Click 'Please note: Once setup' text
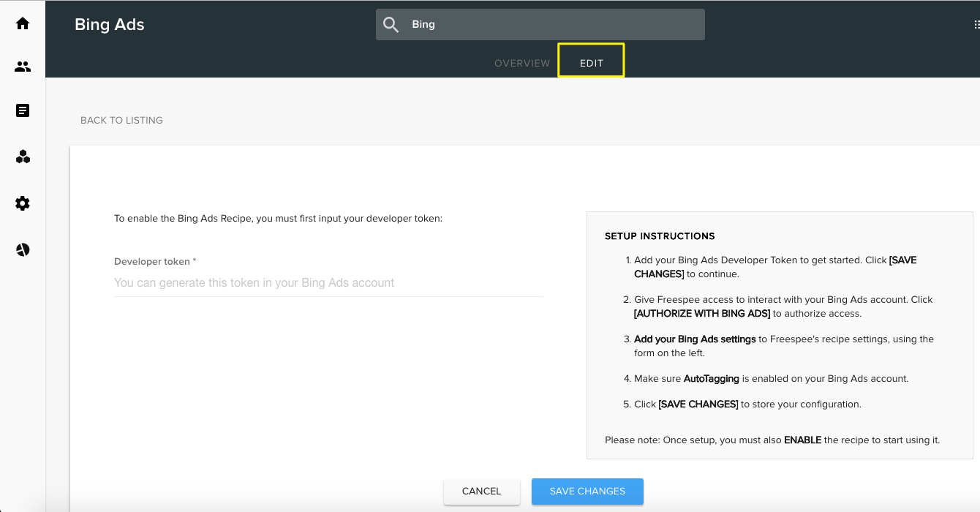The height and width of the screenshot is (512, 980). pos(772,440)
